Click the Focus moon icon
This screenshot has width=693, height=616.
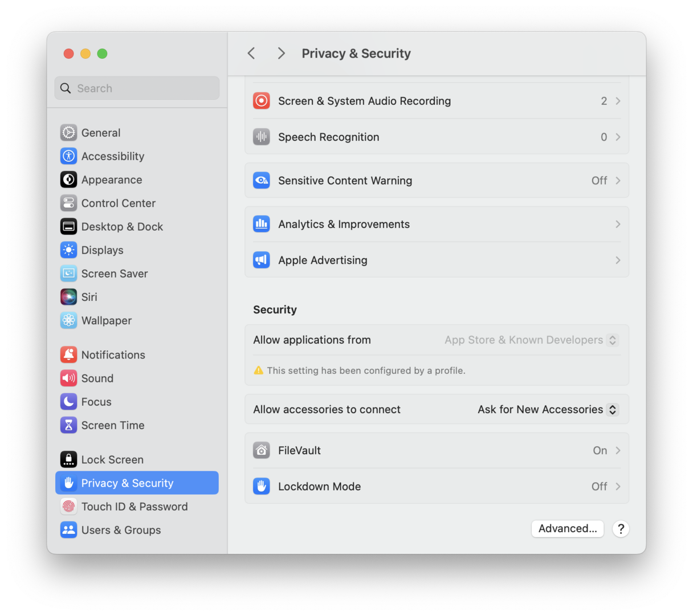click(68, 402)
